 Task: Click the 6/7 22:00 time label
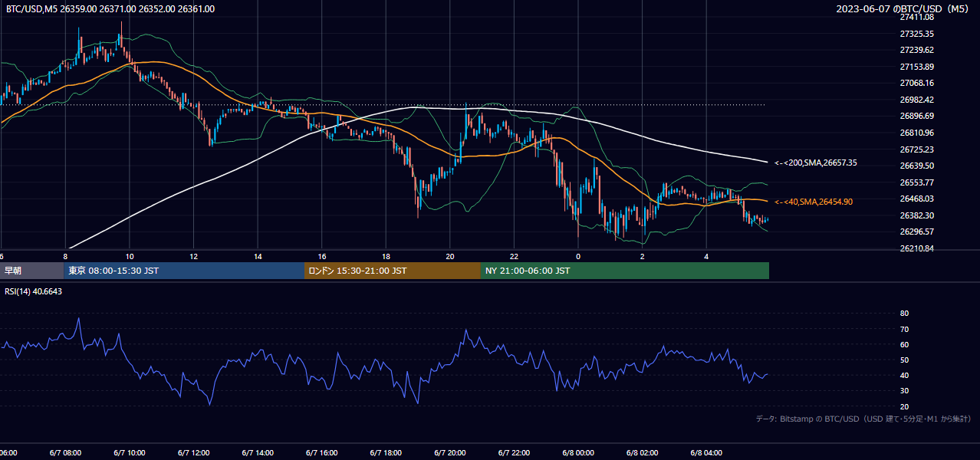514,453
